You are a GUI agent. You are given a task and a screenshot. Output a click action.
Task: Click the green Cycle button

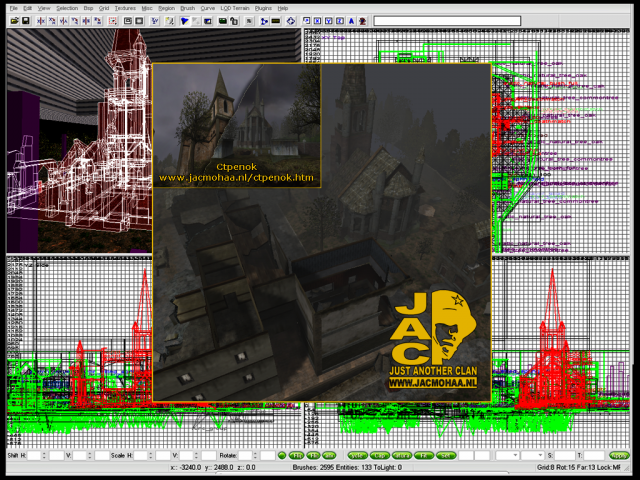point(358,456)
